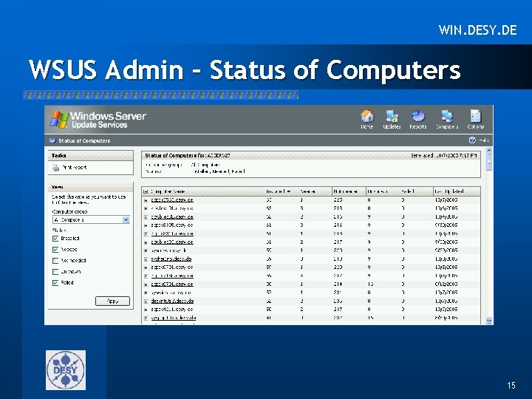This screenshot has height=399, width=532.
Task: Click the vertical scrollbar thumb
Action: click(489, 162)
